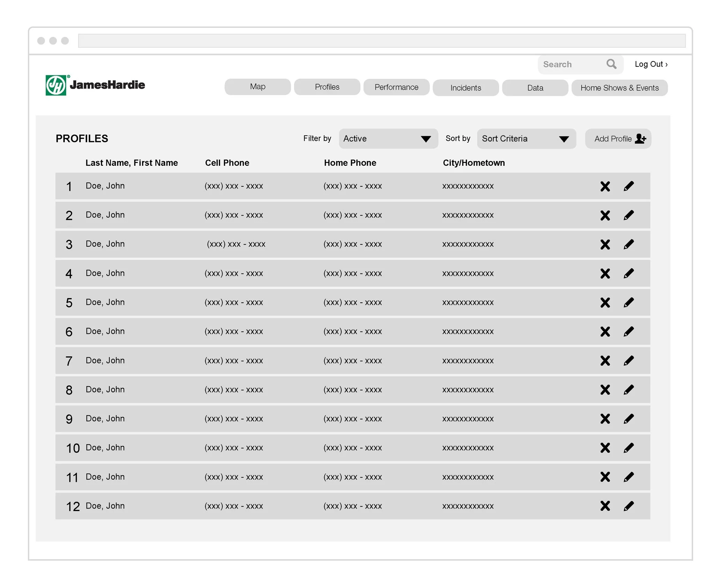Open the Map tab
The image size is (721, 588).
[257, 87]
